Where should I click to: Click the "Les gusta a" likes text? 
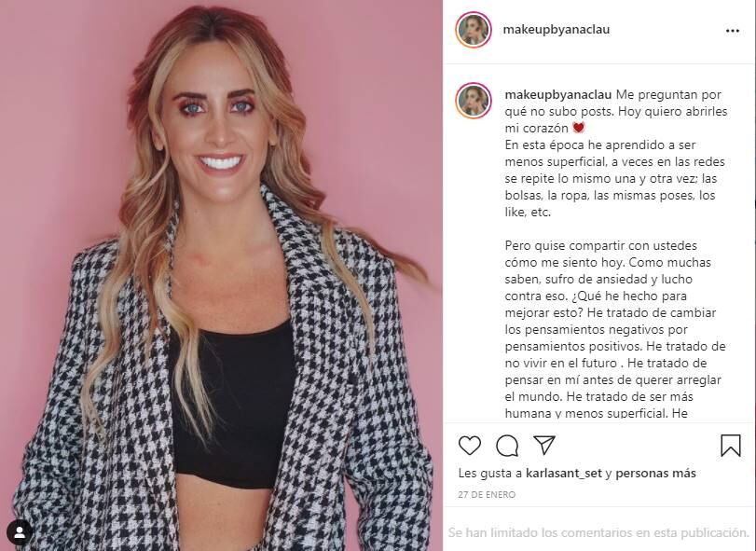[489, 474]
